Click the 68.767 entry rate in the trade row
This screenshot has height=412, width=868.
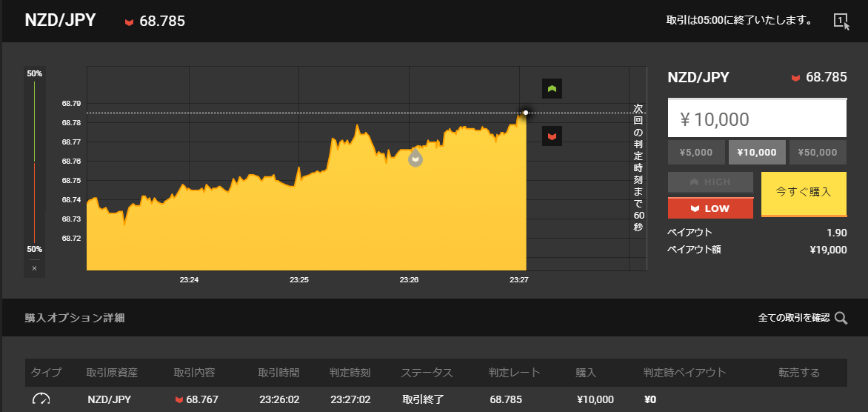pyautogui.click(x=203, y=399)
